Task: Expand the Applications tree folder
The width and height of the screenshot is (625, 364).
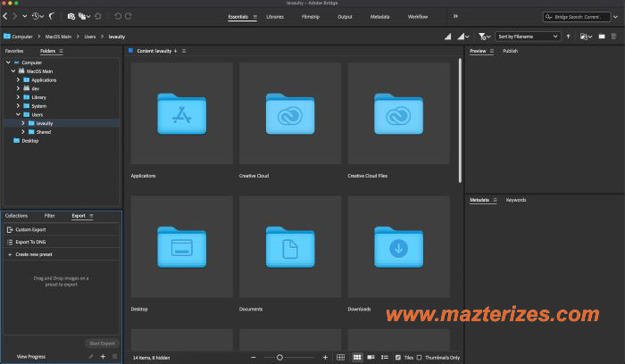Action: 18,80
